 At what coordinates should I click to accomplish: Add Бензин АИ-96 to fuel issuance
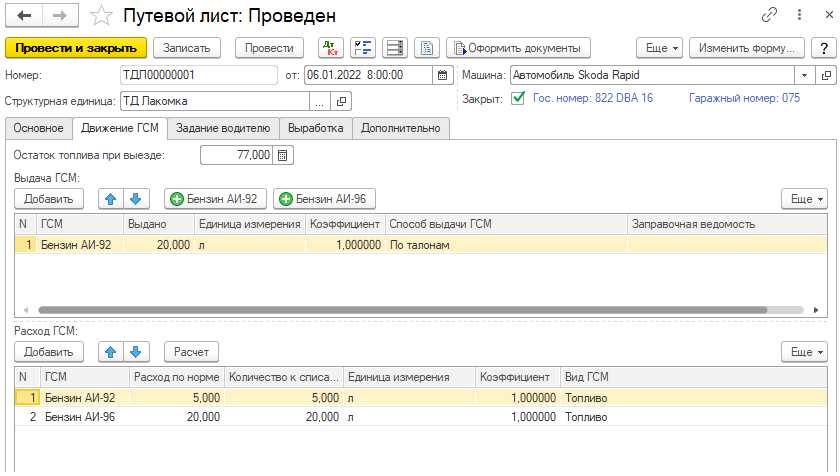(326, 199)
